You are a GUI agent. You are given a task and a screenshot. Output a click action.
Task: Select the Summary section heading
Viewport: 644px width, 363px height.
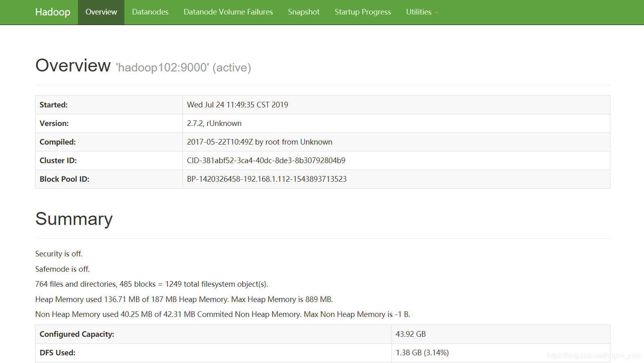[74, 219]
